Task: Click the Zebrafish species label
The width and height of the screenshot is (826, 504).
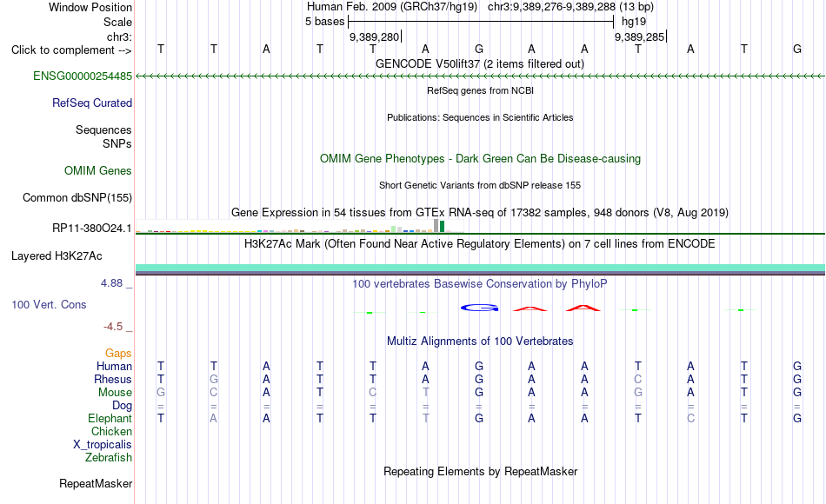Action: click(x=109, y=457)
